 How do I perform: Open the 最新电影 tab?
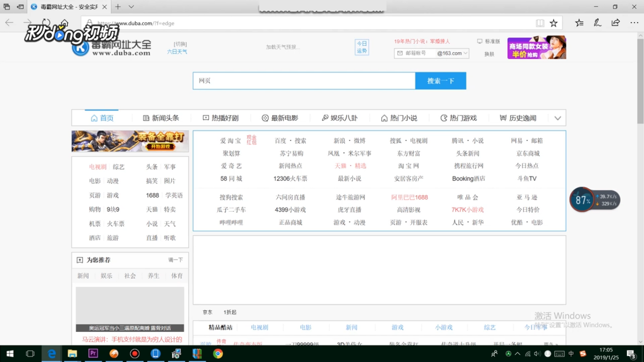[x=280, y=118]
